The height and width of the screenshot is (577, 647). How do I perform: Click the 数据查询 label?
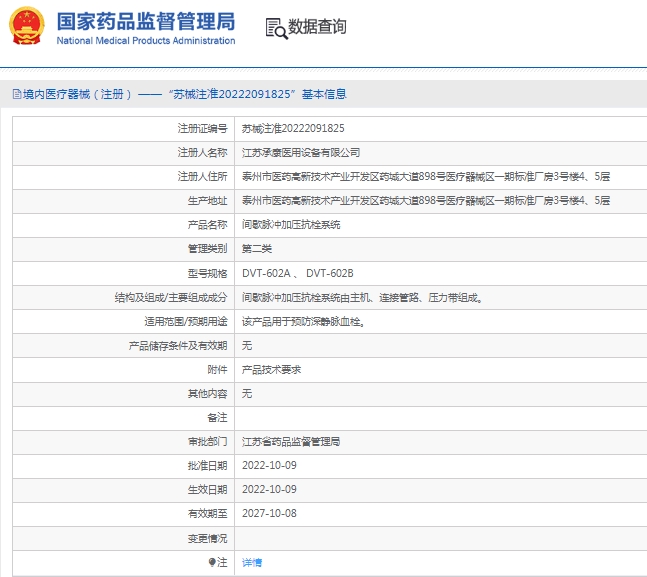(317, 27)
